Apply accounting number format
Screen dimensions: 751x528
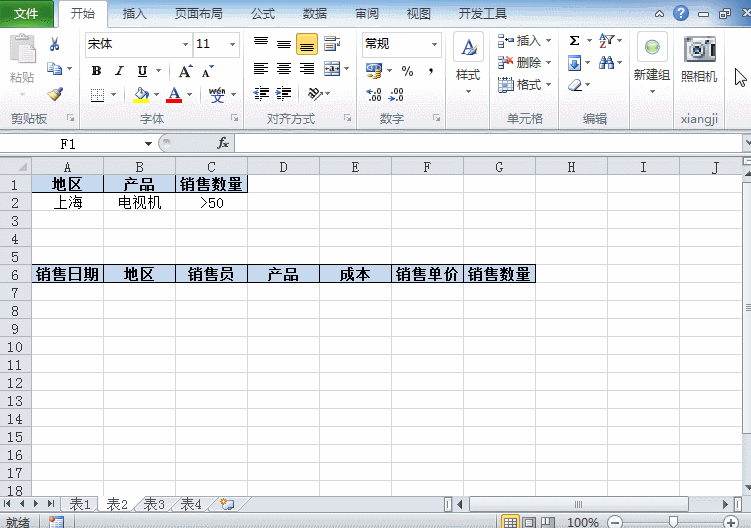click(374, 71)
